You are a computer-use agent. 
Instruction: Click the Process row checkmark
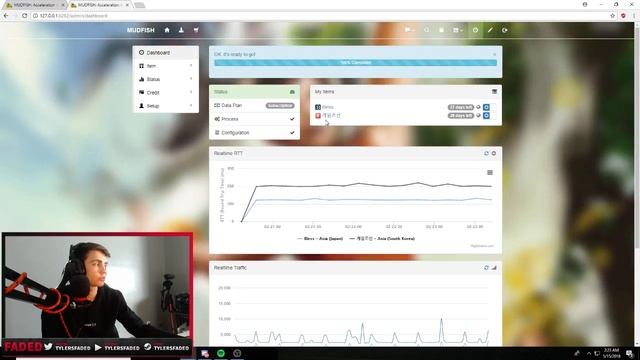[292, 119]
